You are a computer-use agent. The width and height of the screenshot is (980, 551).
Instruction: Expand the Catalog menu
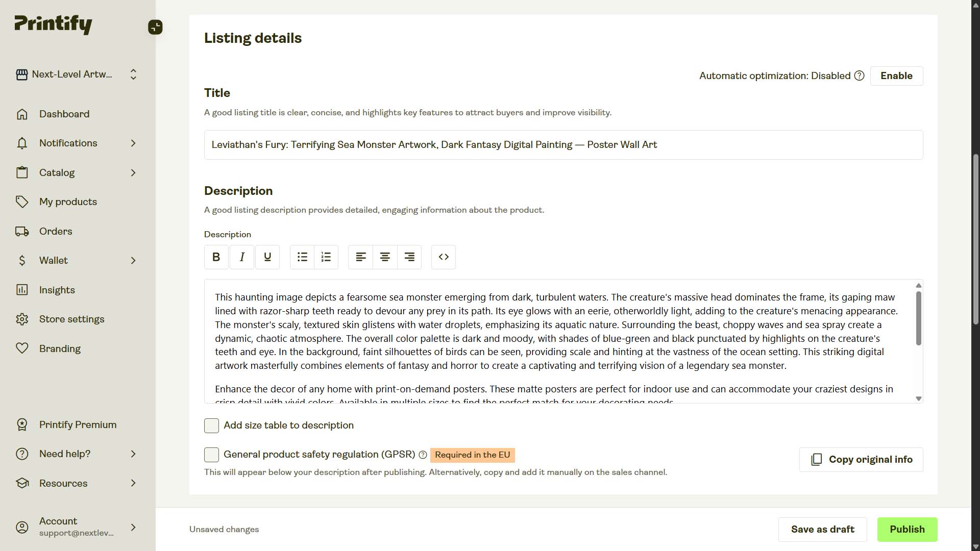coord(56,172)
